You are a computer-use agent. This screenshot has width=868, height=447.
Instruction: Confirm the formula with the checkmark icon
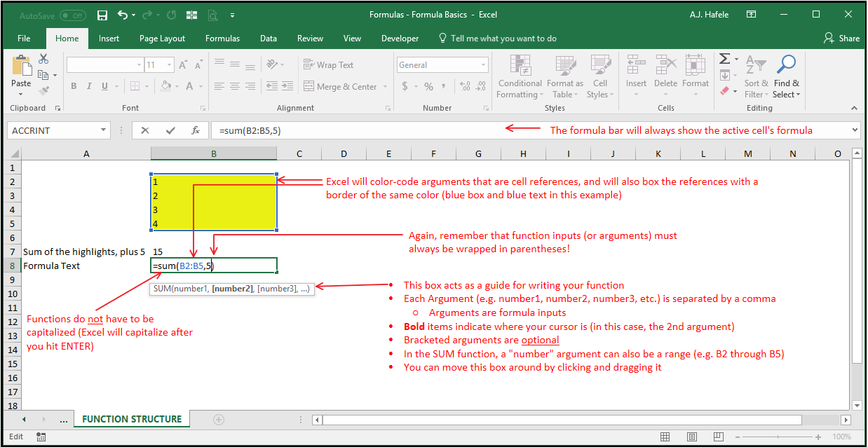[x=170, y=130]
